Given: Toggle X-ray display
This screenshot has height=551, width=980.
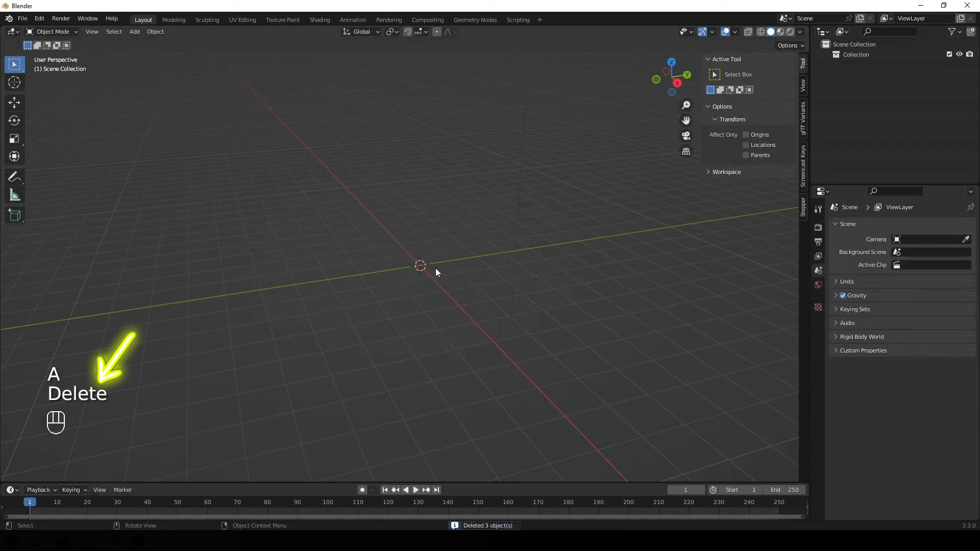Looking at the screenshot, I should 748,32.
